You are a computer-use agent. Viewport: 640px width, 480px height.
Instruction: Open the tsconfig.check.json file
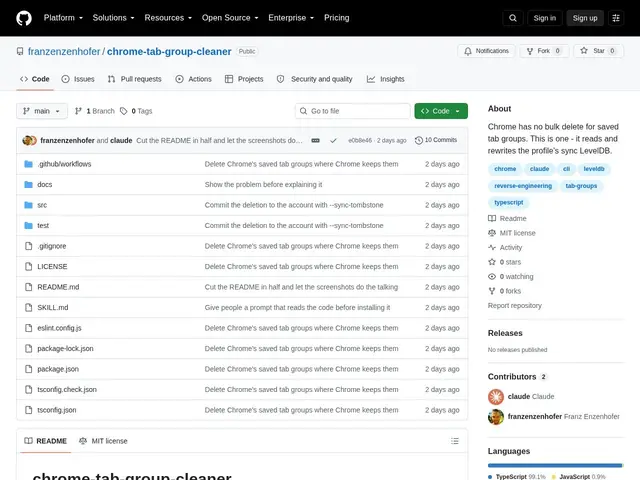pos(67,389)
